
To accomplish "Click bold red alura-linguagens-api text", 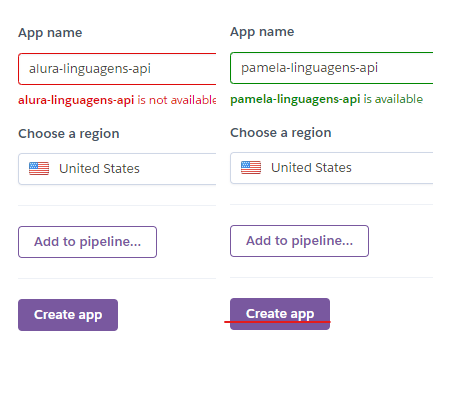I will (76, 100).
